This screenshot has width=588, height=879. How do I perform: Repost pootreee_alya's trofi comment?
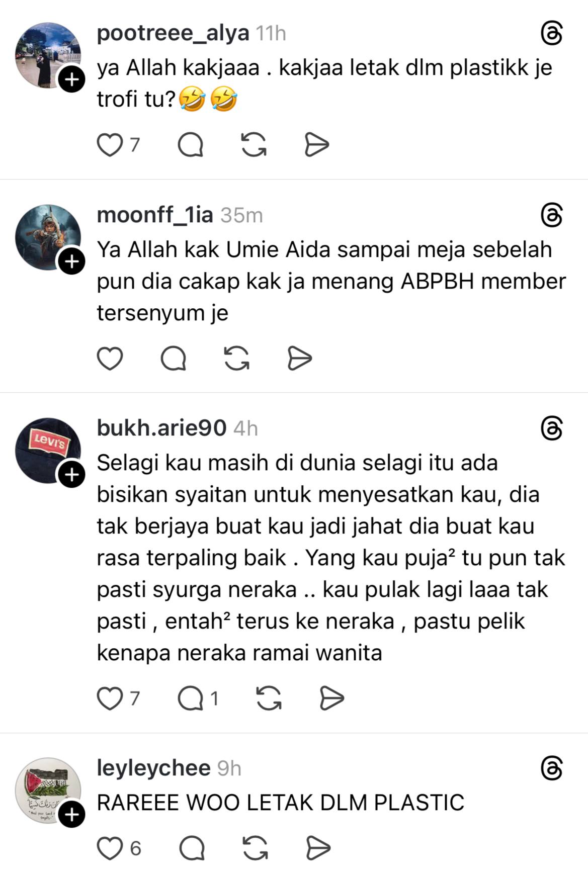click(x=254, y=145)
